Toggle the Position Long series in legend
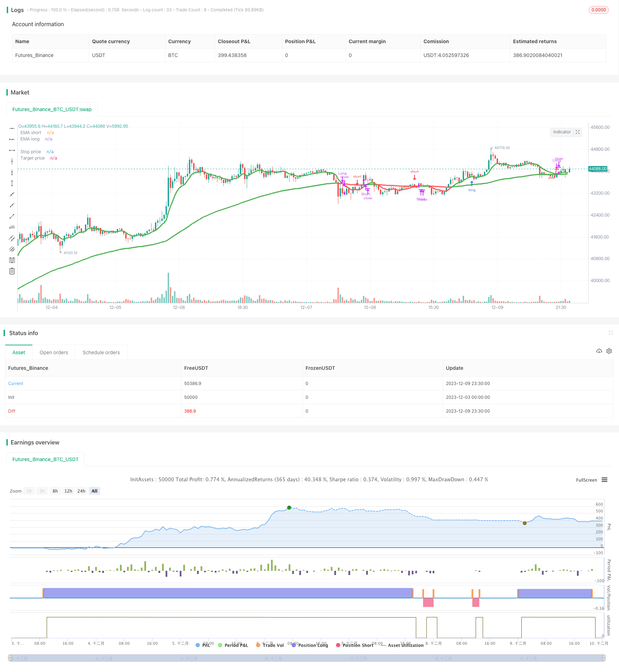The image size is (619, 672). (310, 645)
